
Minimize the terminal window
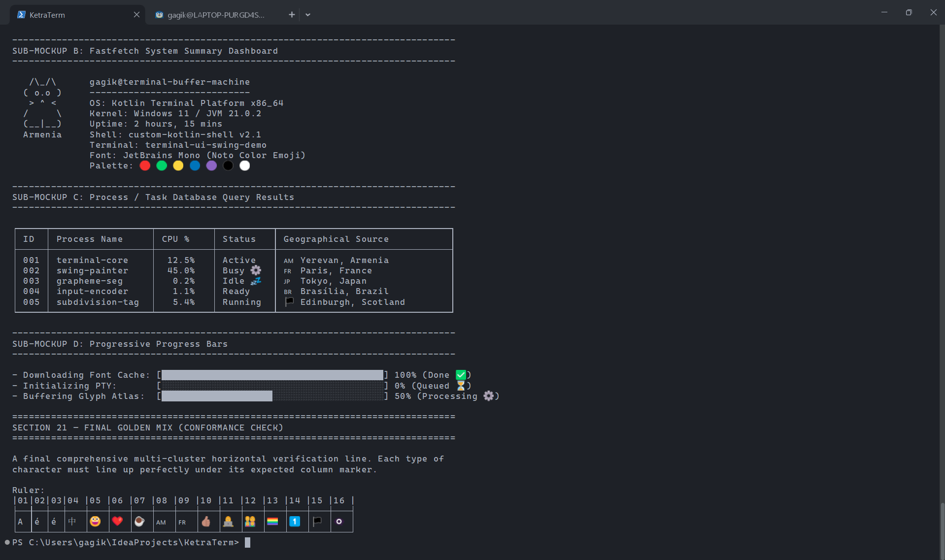point(884,12)
